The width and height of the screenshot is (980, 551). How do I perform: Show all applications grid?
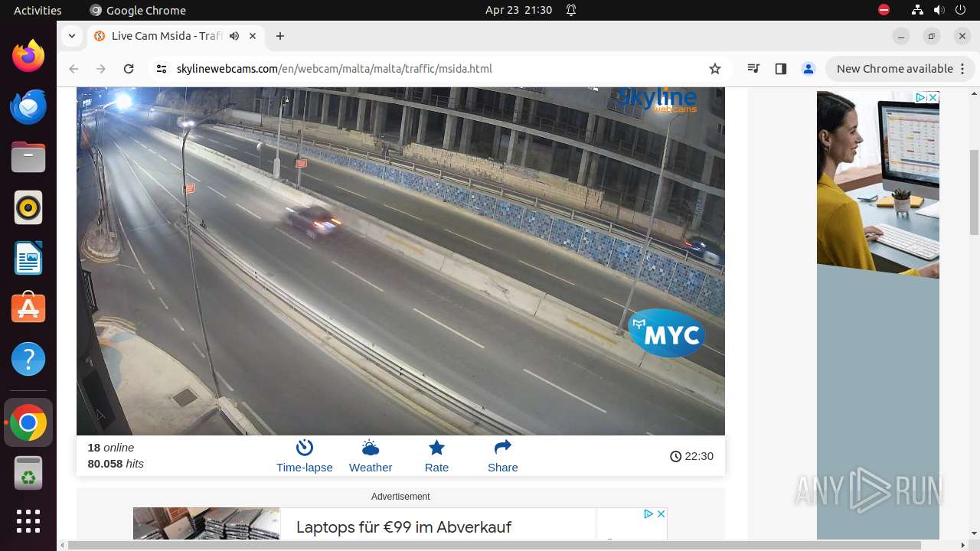(x=28, y=521)
